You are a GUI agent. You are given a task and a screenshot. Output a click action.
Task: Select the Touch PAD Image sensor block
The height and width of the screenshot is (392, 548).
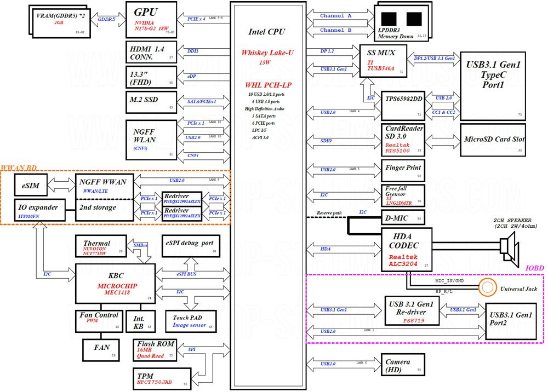click(191, 321)
